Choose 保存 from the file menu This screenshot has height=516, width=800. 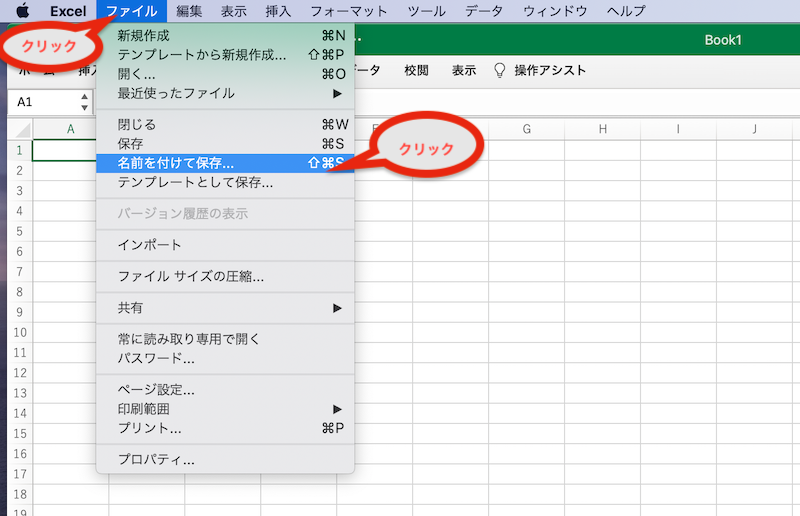[x=225, y=144]
